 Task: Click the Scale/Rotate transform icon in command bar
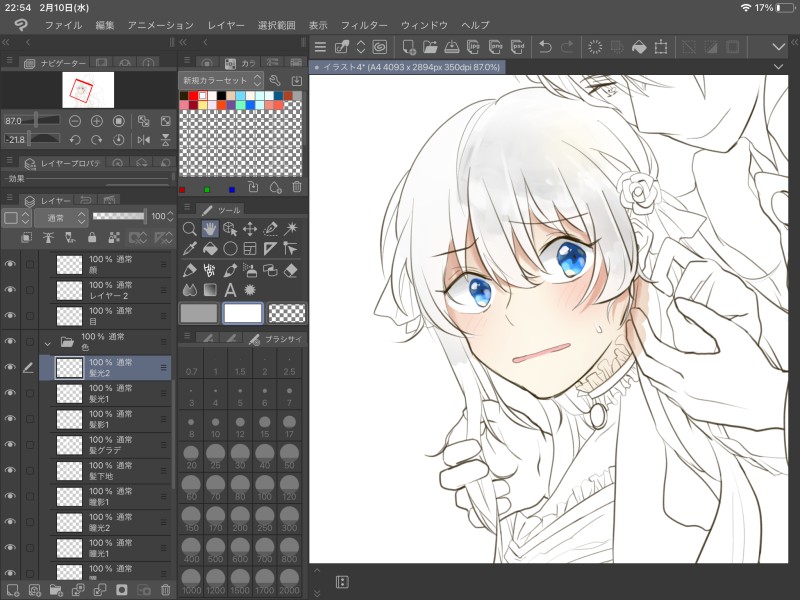(x=661, y=47)
